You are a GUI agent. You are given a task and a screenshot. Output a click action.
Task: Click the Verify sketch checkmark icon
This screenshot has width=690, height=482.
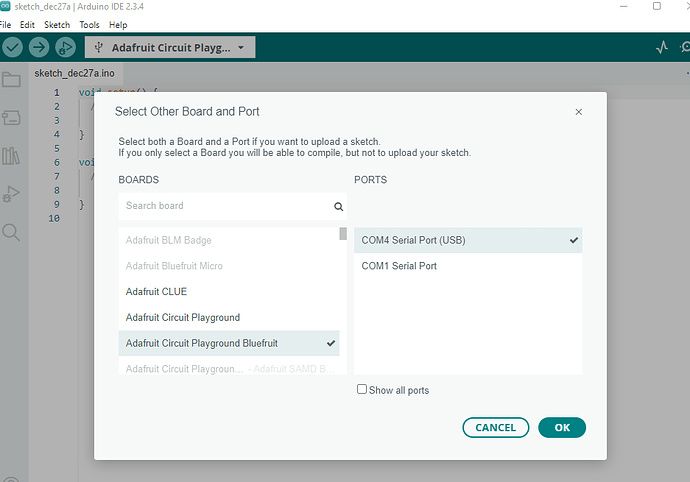[x=12, y=47]
